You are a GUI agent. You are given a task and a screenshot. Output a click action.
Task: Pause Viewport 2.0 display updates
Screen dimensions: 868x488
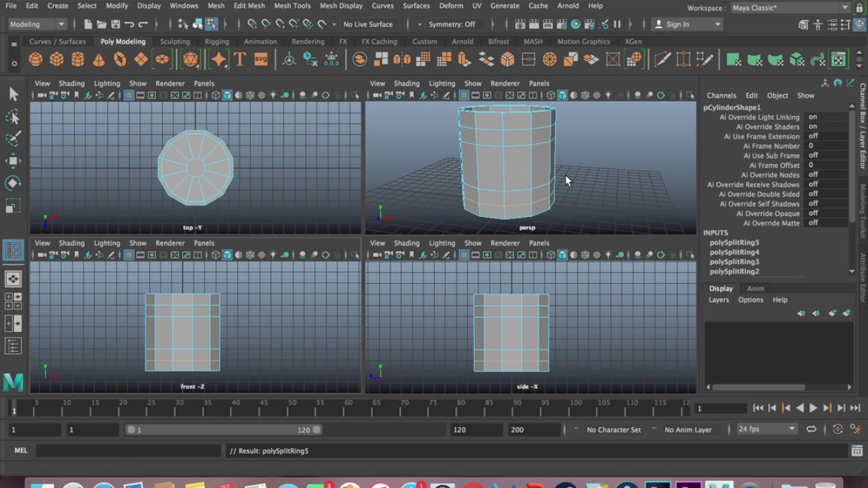pyautogui.click(x=617, y=24)
